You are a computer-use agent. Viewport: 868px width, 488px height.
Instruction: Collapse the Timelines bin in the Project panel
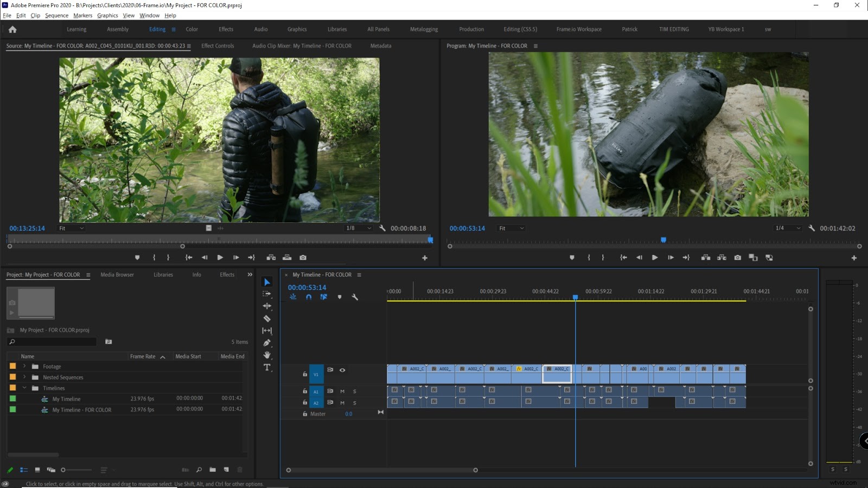click(x=24, y=388)
